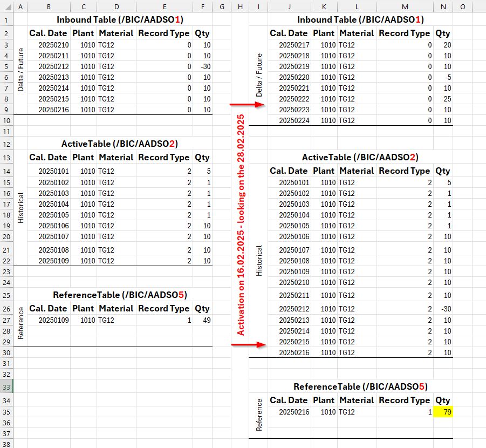This screenshot has height=448, width=486.
Task: Select the -5 quantity in right Inbound Table
Action: tap(443, 77)
